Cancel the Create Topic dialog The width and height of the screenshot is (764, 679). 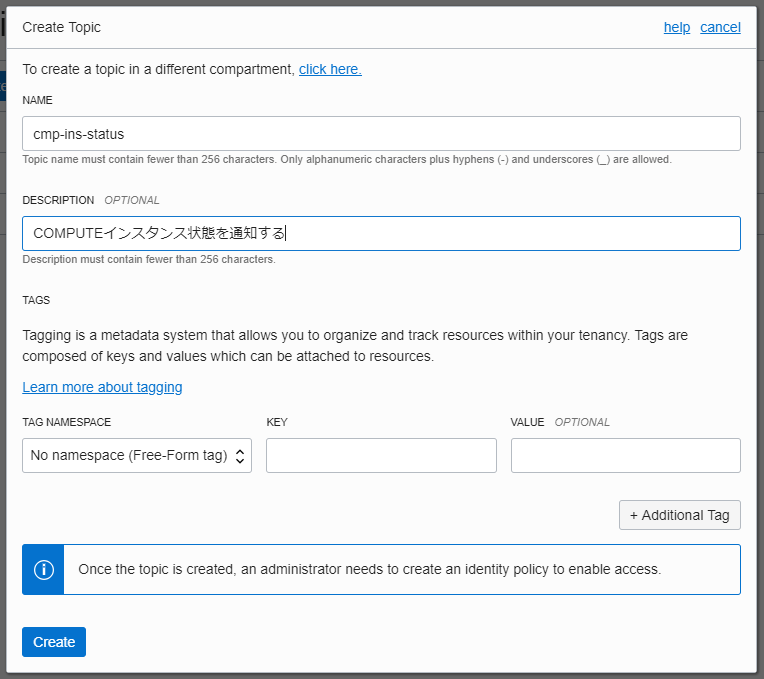[720, 27]
